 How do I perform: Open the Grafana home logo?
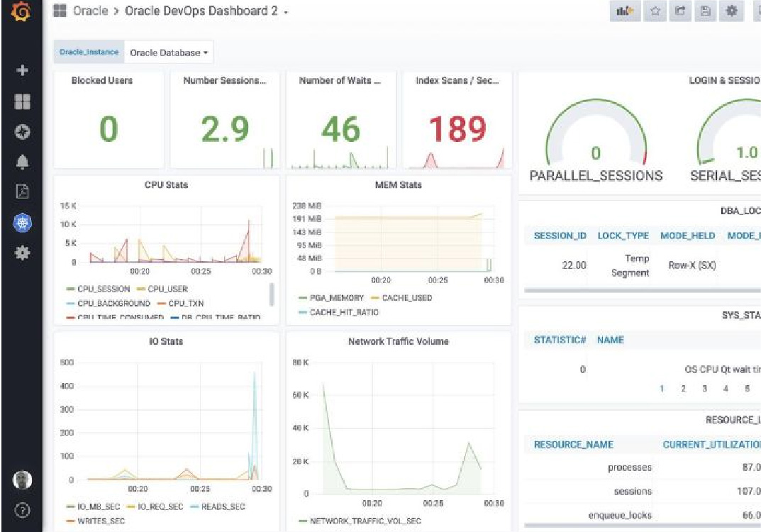pos(21,11)
